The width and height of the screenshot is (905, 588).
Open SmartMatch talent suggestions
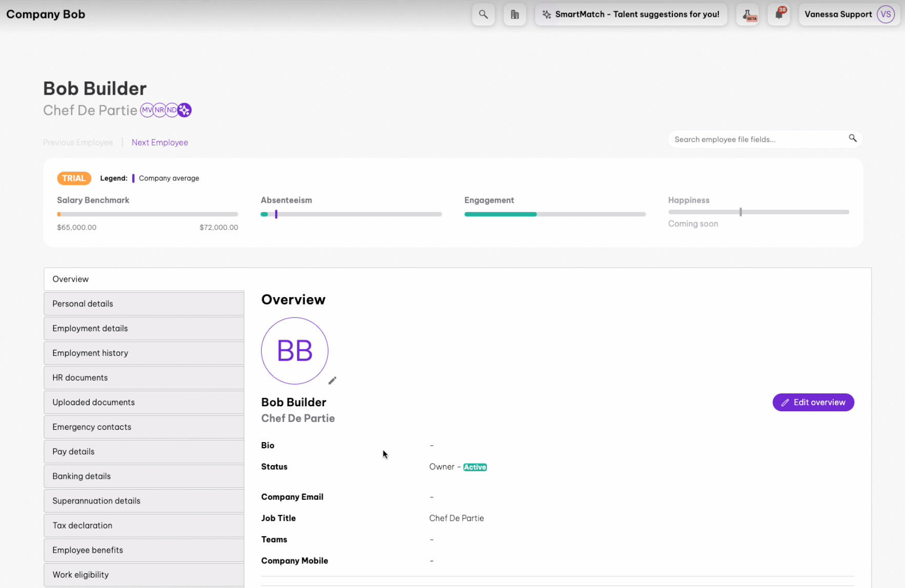click(631, 14)
